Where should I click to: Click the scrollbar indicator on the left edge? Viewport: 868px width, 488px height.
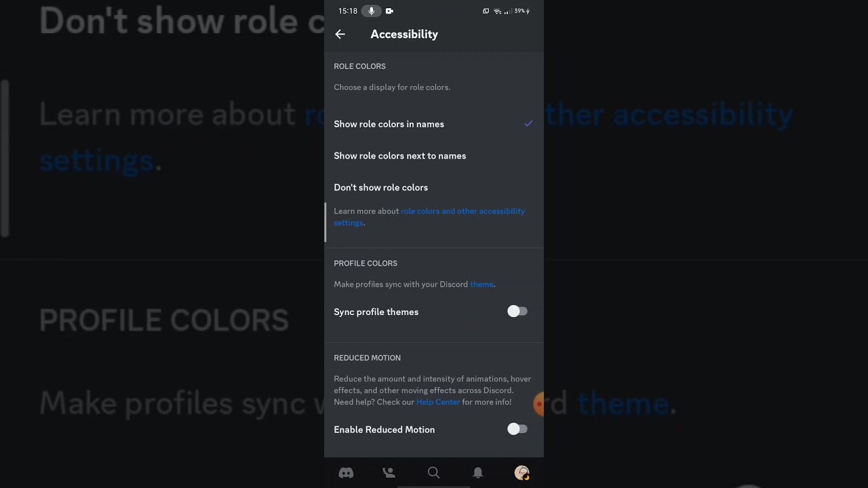325,222
